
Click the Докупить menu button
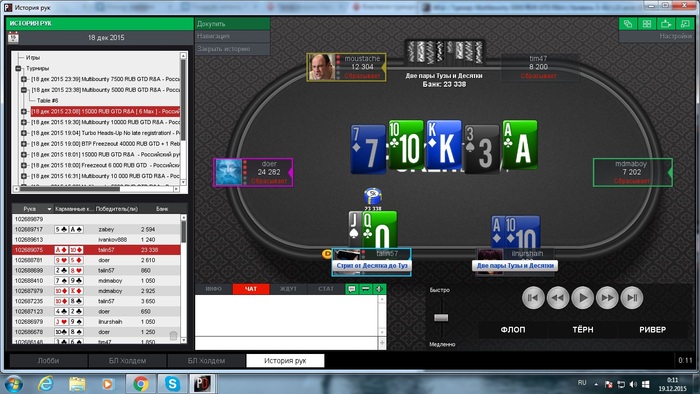point(232,24)
